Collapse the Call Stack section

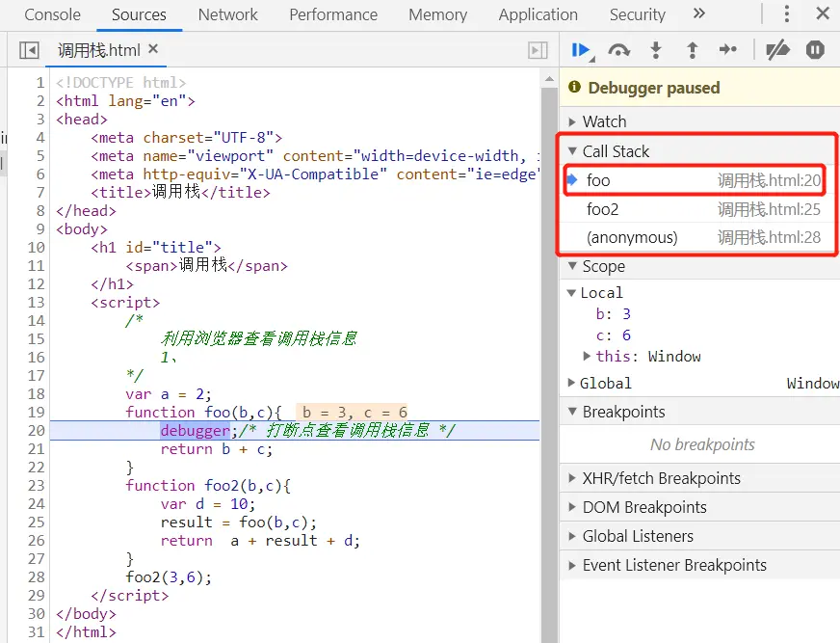(x=616, y=151)
